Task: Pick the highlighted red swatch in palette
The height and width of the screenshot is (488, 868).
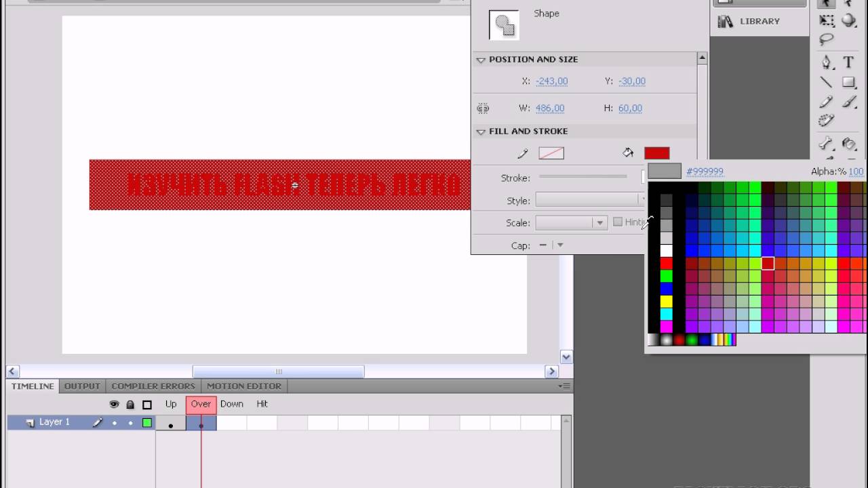Action: pyautogui.click(x=768, y=264)
